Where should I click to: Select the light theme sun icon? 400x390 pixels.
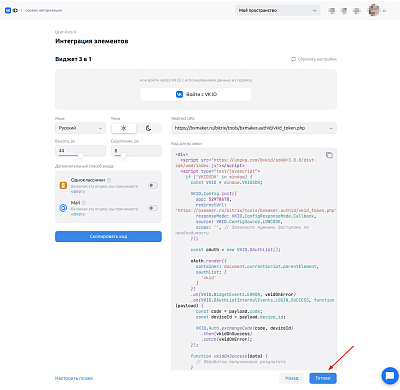(124, 128)
